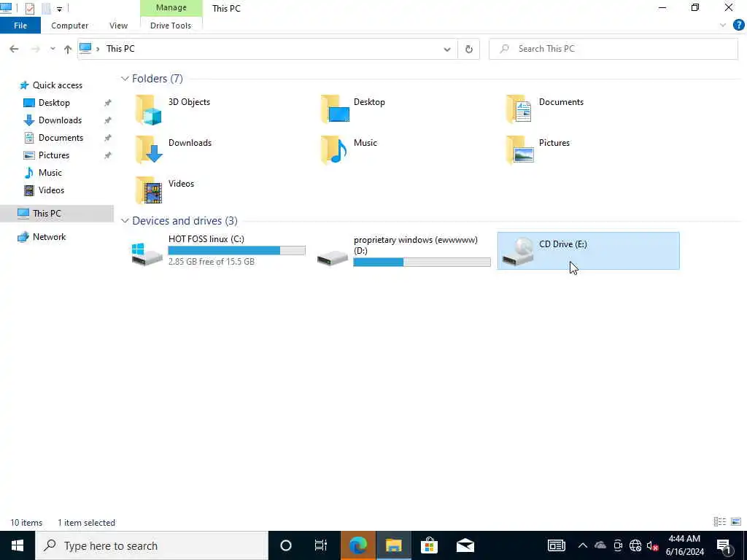747x560 pixels.
Task: Refresh the This PC view
Action: click(469, 49)
